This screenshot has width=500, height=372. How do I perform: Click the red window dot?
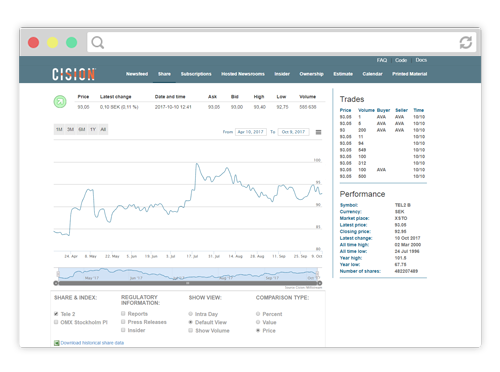(x=33, y=43)
